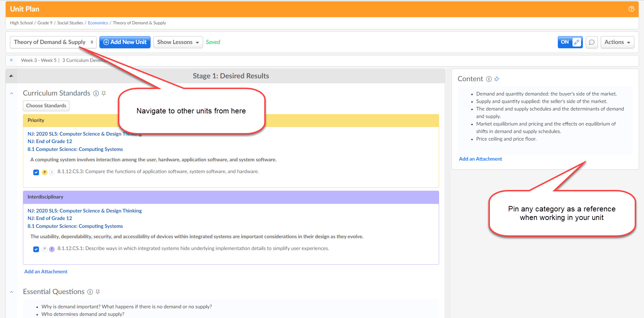Open NJ: End of Grade 12 link under Priority
The width and height of the screenshot is (644, 318).
point(50,141)
